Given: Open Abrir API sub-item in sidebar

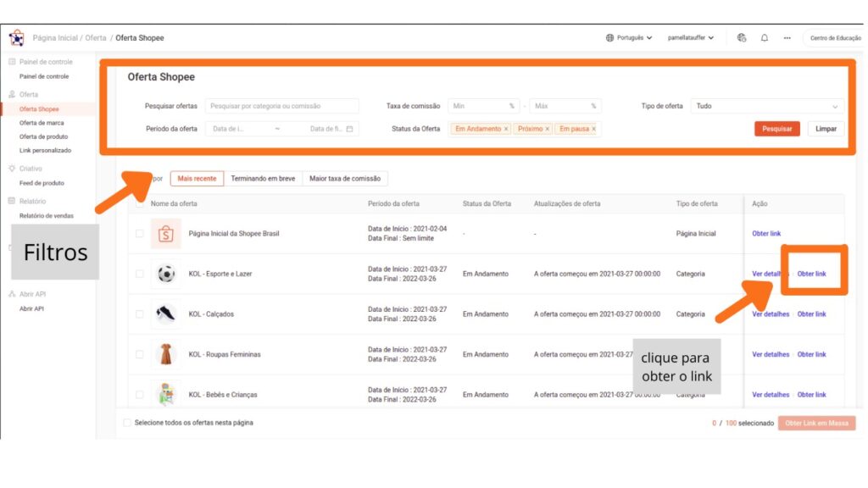Looking at the screenshot, I should click(31, 308).
